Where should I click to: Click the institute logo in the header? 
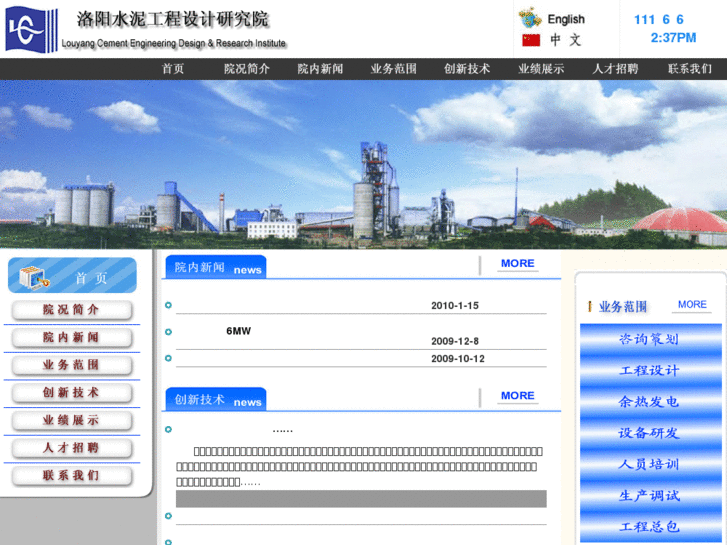[x=31, y=29]
